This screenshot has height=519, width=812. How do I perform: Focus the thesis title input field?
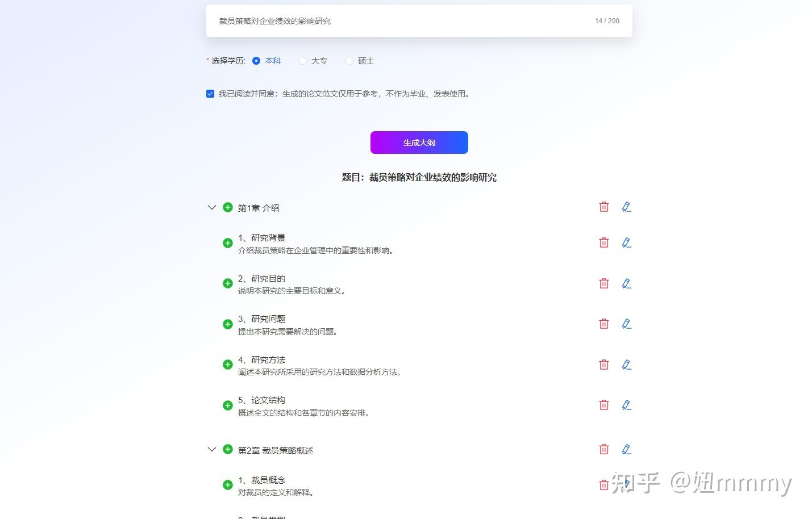click(x=419, y=21)
